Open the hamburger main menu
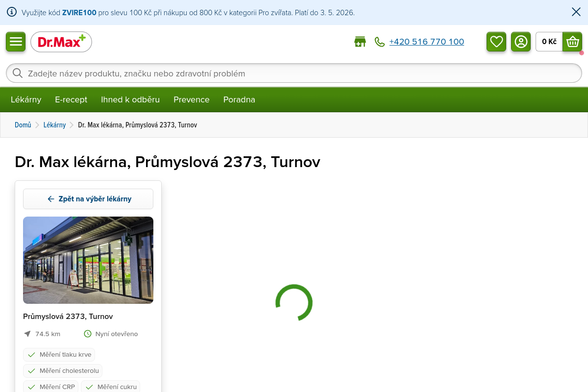Viewport: 588px width, 392px height. [x=16, y=42]
